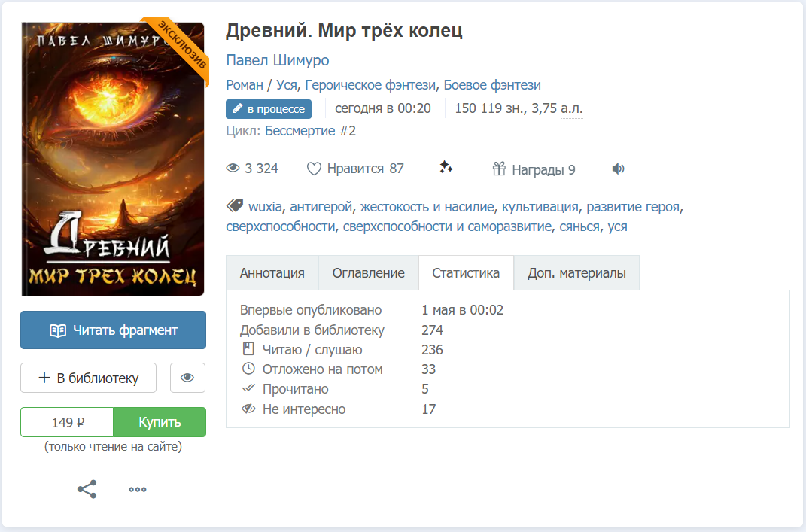806x532 pixels.
Task: Click the share icon below the price
Action: tap(87, 489)
